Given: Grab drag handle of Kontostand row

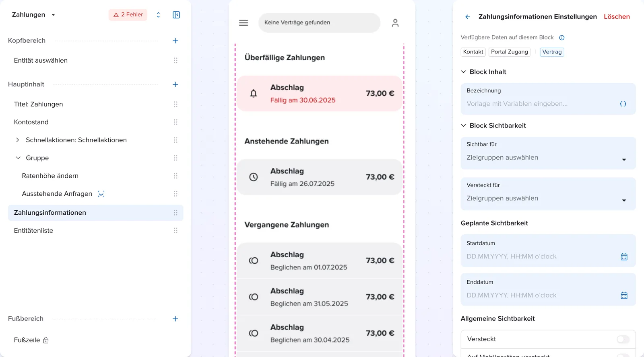Looking at the screenshot, I should click(x=175, y=122).
